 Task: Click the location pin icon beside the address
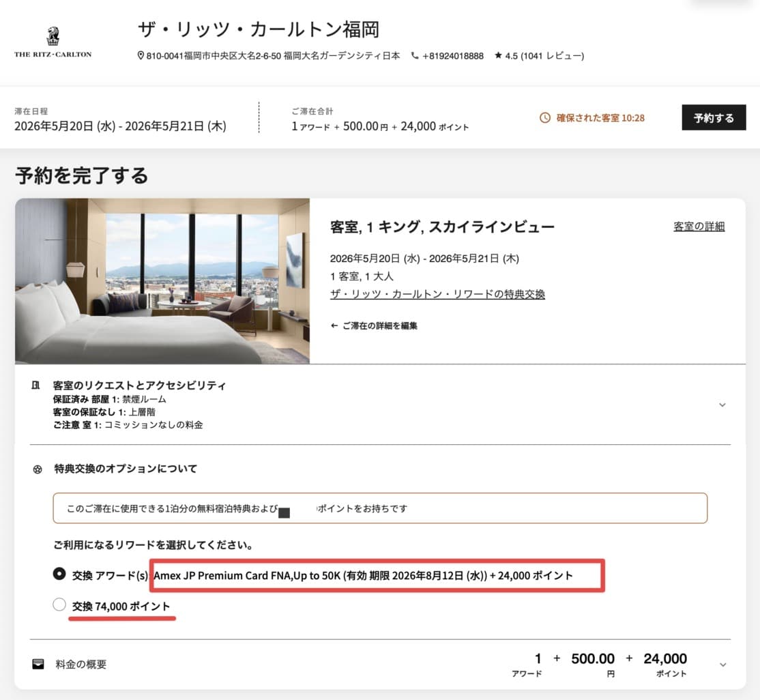pos(141,56)
